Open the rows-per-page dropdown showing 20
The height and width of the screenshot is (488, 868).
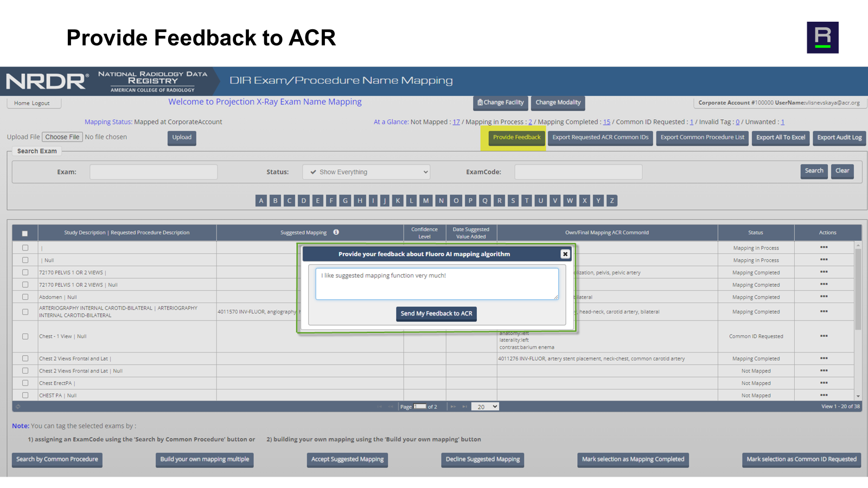485,407
